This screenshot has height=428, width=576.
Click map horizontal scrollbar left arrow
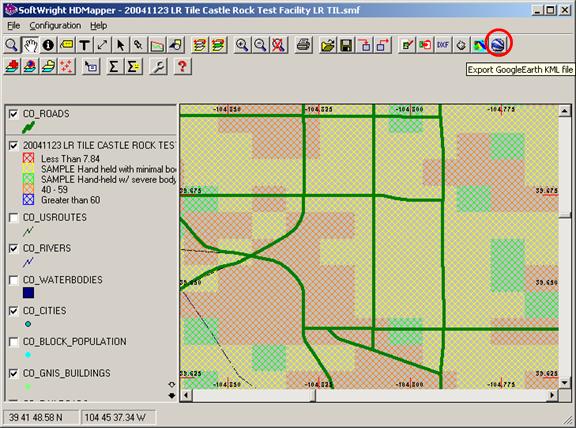coord(186,395)
